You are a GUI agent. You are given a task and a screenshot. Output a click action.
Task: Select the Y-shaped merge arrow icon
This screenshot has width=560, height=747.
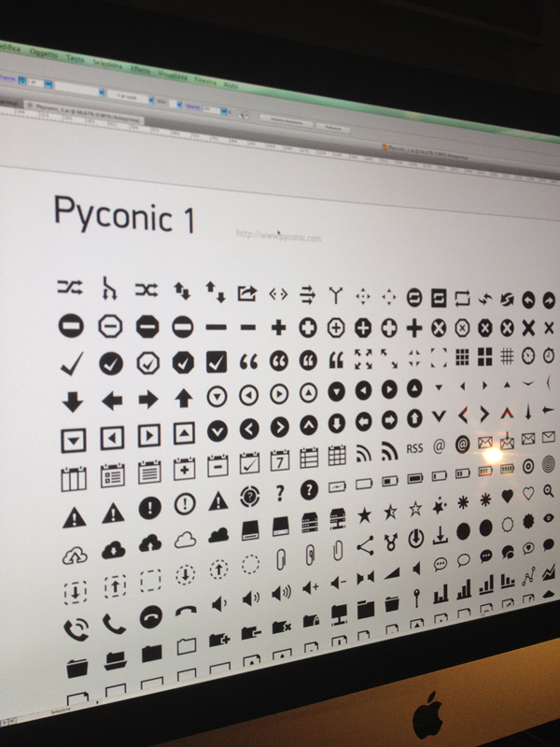click(336, 295)
